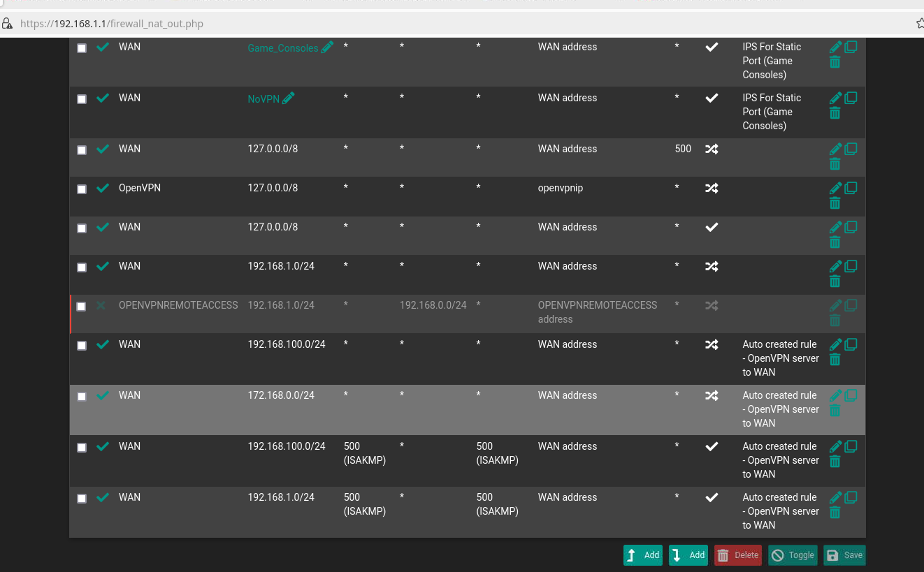Copy the 172.168.0.0/24 WAN rule
The width and height of the screenshot is (924, 572).
[x=851, y=396]
